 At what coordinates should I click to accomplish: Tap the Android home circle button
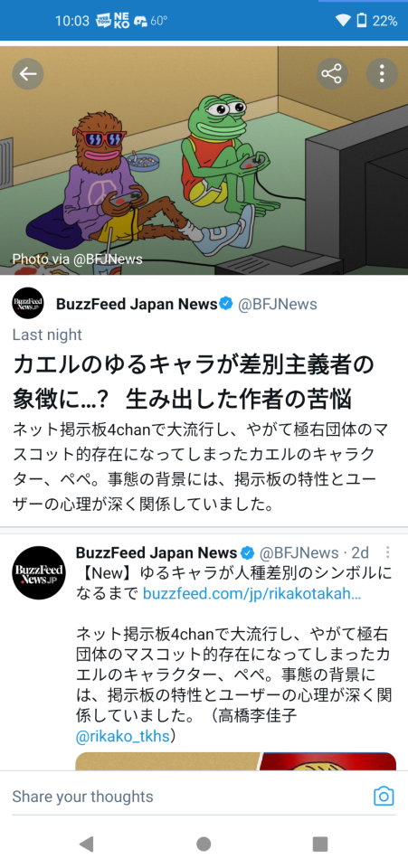[x=204, y=844]
